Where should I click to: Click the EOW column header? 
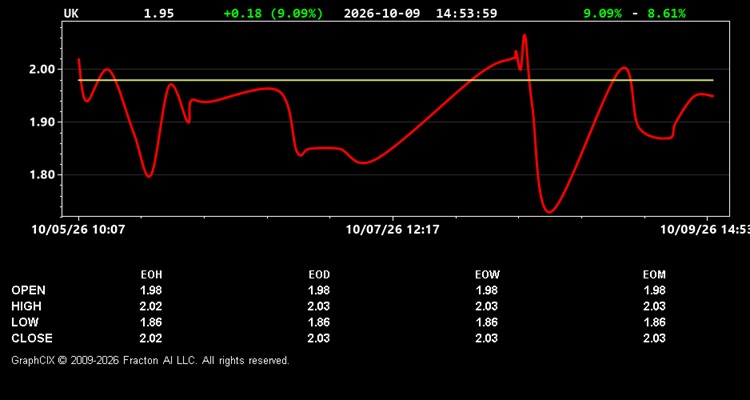coord(487,275)
